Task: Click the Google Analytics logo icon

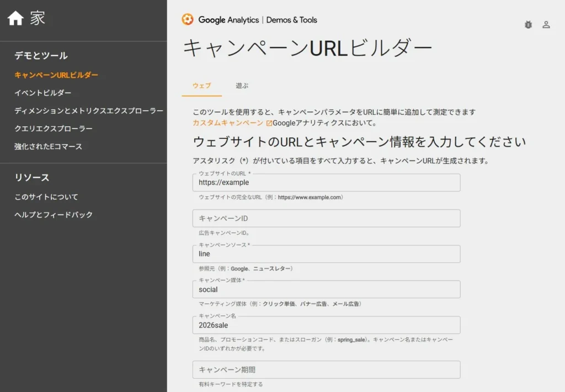Action: click(x=188, y=19)
